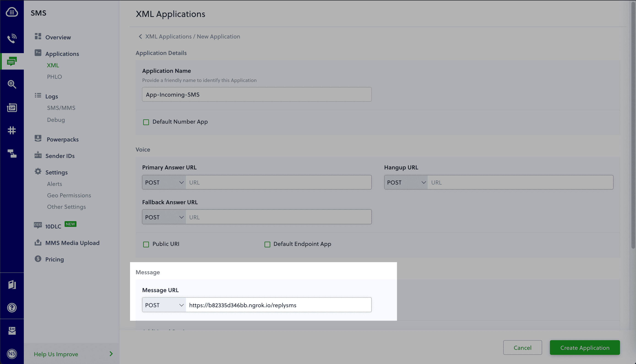The height and width of the screenshot is (364, 636).
Task: Click the Message URL input field
Action: (278, 304)
